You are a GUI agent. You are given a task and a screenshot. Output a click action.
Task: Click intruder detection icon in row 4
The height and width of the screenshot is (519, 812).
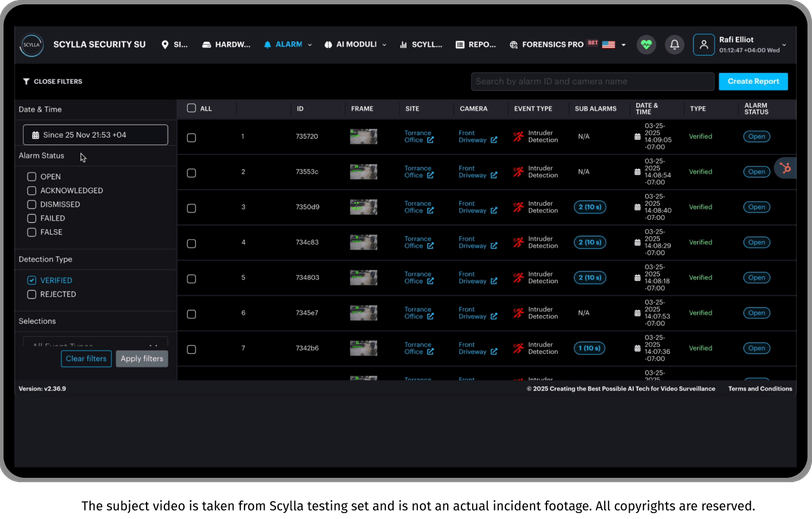pyautogui.click(x=518, y=242)
